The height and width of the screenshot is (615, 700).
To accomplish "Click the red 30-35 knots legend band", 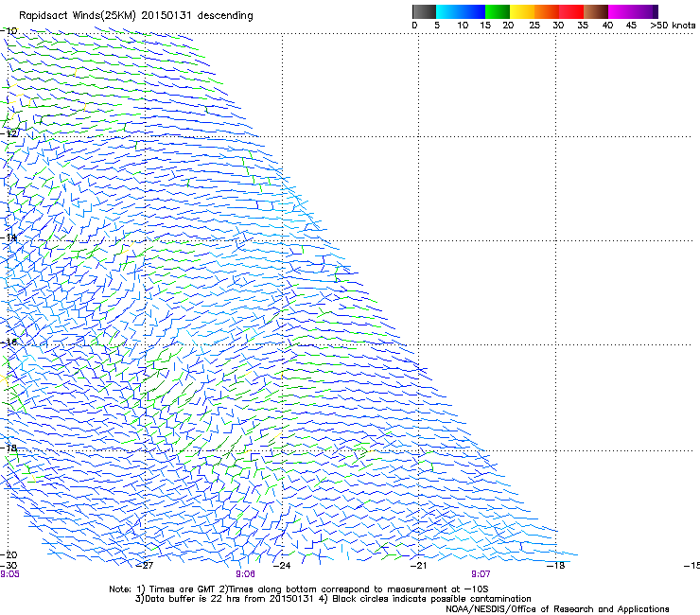I will click(x=571, y=11).
